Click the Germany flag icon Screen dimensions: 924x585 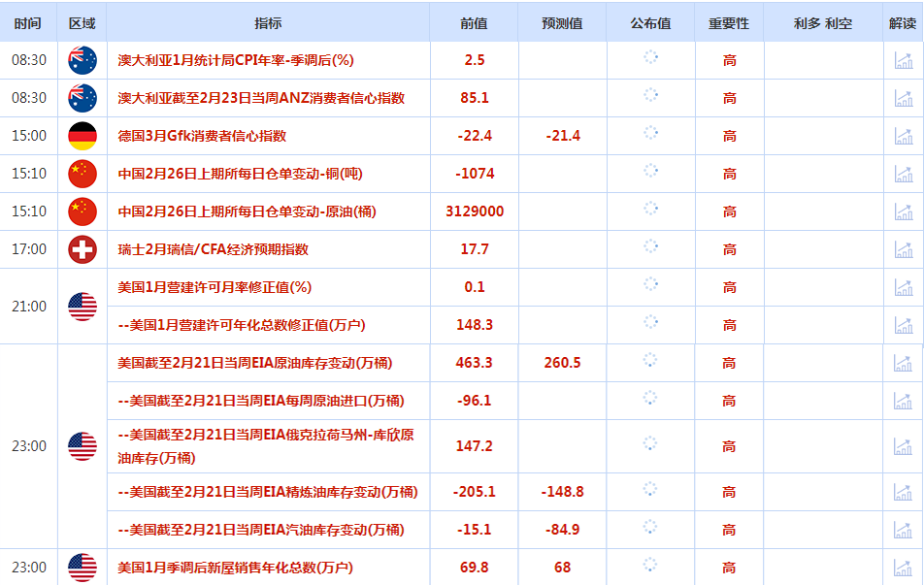[x=82, y=136]
